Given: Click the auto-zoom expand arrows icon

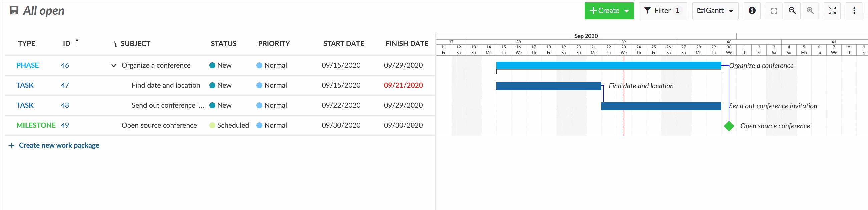Looking at the screenshot, I should click(832, 10).
